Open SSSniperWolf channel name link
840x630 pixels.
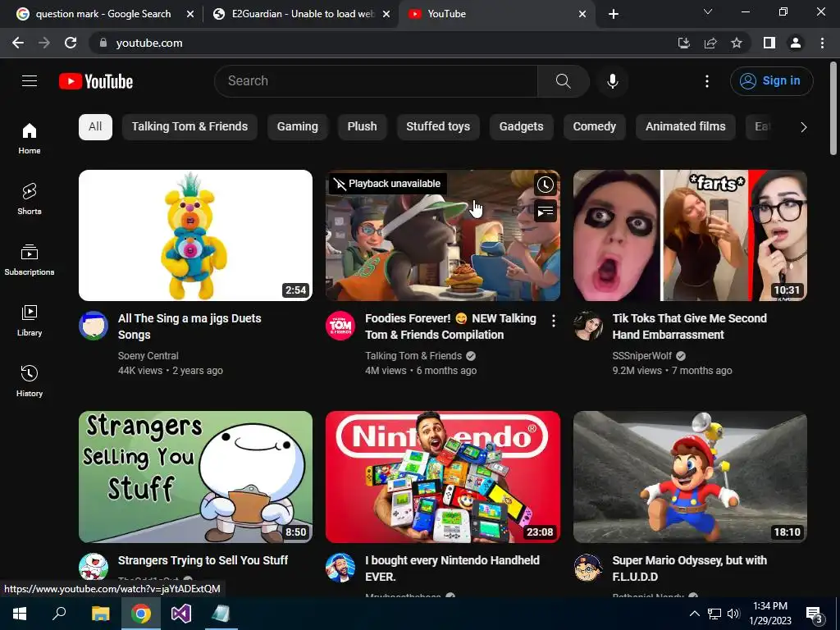641,356
